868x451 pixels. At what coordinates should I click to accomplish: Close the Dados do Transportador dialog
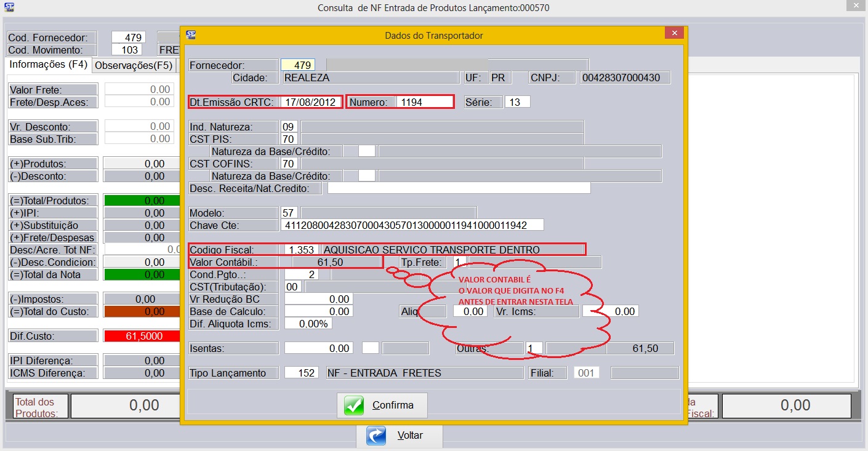[x=675, y=33]
